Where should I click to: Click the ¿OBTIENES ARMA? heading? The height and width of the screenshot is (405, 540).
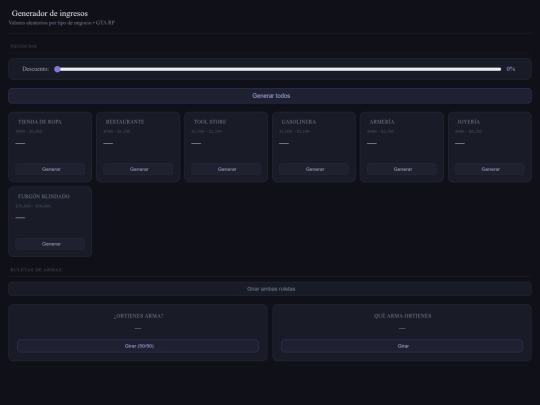[138, 316]
